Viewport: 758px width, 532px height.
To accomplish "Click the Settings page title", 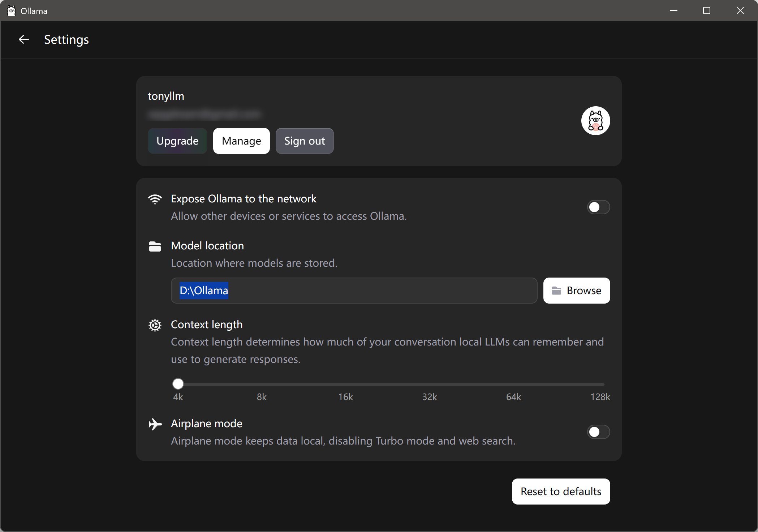I will pos(66,39).
